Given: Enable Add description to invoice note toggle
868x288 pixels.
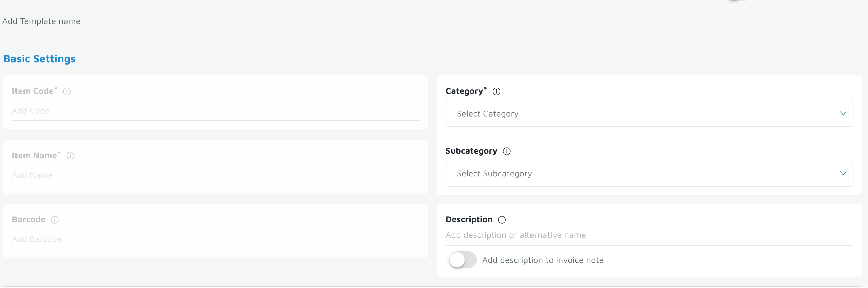Looking at the screenshot, I should (x=463, y=260).
